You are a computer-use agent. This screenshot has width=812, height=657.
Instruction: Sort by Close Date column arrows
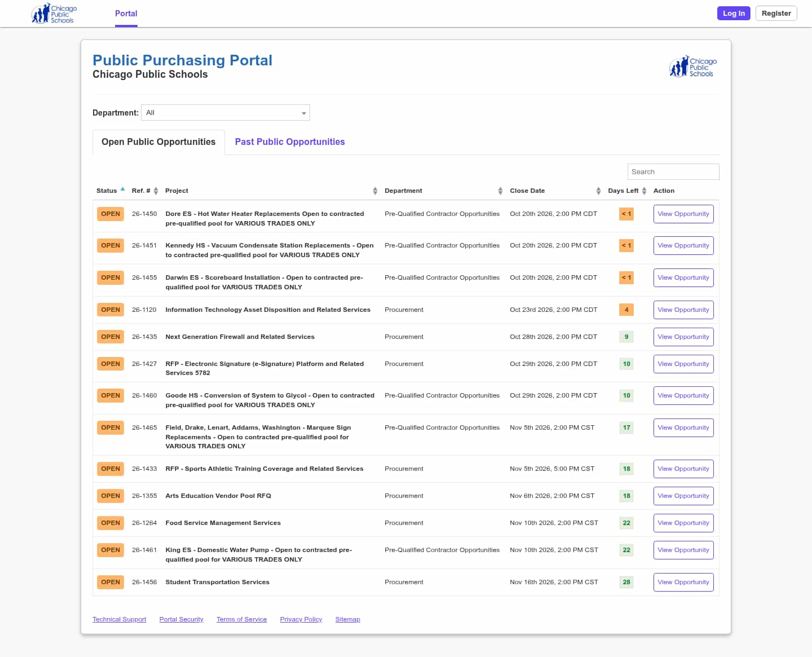[598, 191]
